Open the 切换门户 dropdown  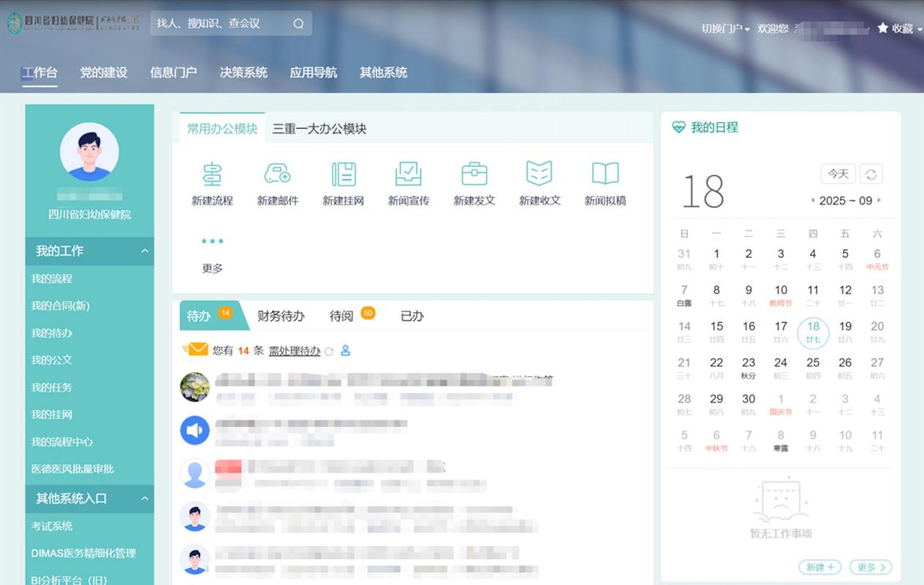point(725,29)
